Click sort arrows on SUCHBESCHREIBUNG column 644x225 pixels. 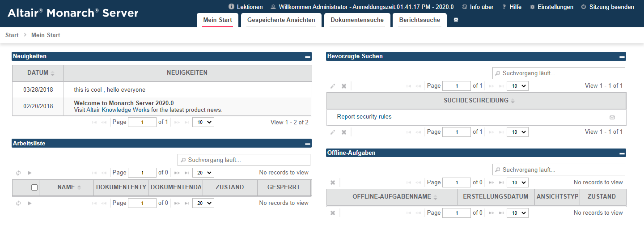[x=513, y=101]
